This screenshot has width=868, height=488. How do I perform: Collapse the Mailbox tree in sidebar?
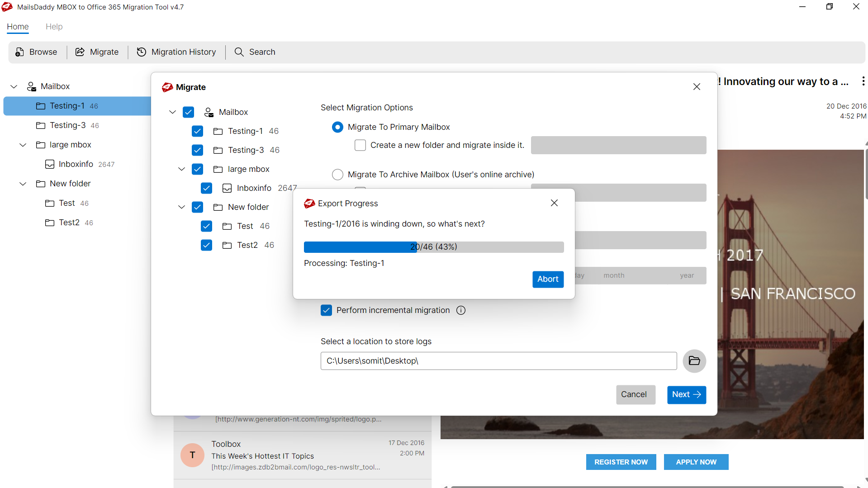14,86
